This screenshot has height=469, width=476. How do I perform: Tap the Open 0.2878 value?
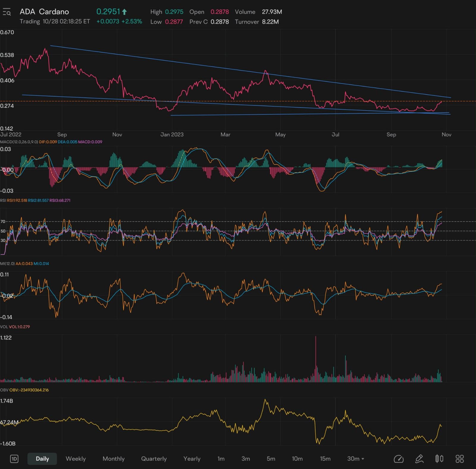click(220, 12)
